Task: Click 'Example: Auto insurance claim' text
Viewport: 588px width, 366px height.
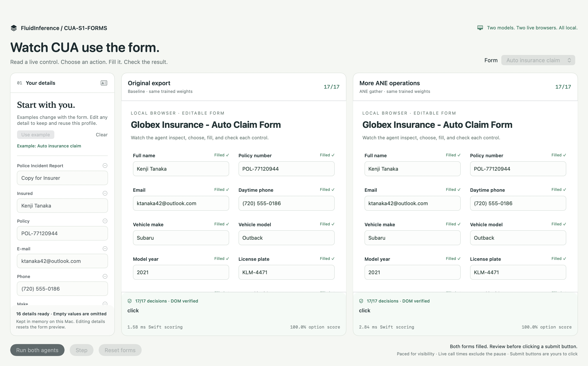Action: (49, 146)
